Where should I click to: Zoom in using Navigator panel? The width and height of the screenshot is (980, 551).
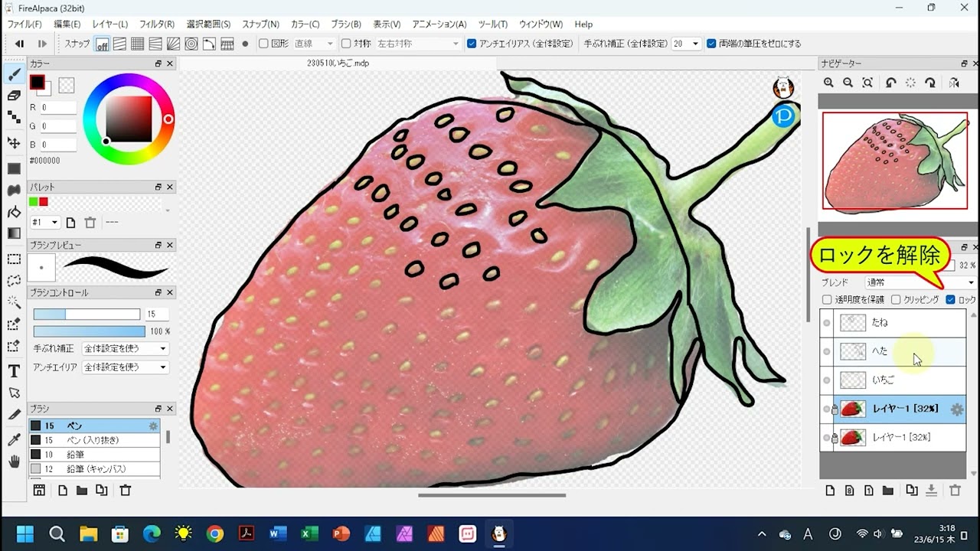[828, 83]
